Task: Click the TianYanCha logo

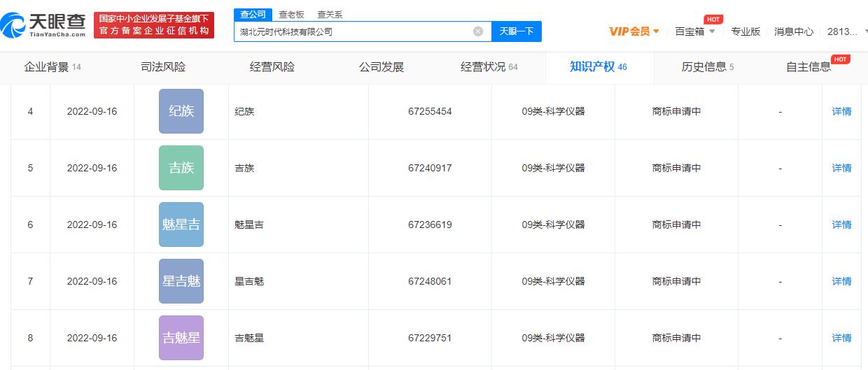Action: [43, 27]
